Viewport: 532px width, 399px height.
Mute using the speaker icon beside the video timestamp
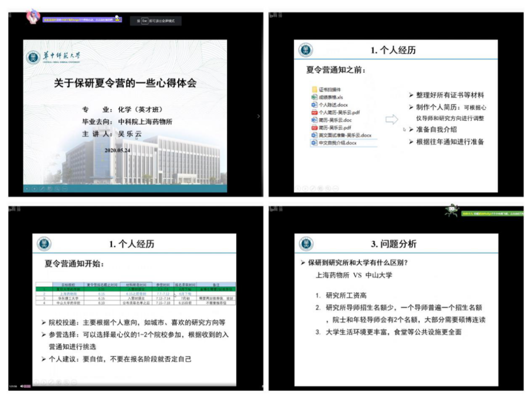[22, 386]
